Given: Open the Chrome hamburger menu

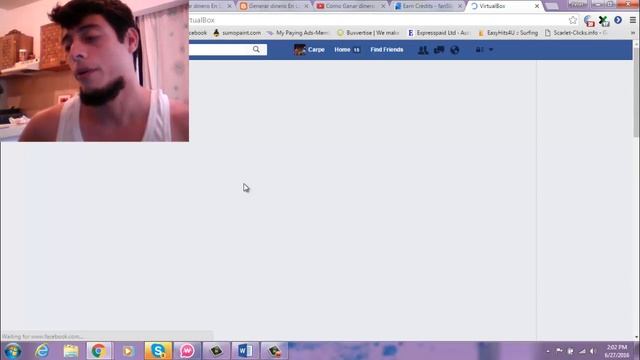Looking at the screenshot, I should [633, 20].
